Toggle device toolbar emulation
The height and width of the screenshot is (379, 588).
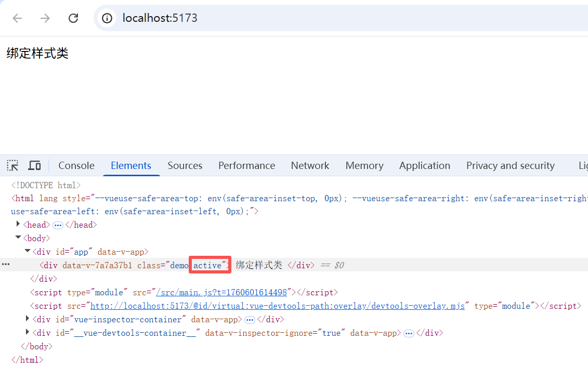(x=34, y=165)
